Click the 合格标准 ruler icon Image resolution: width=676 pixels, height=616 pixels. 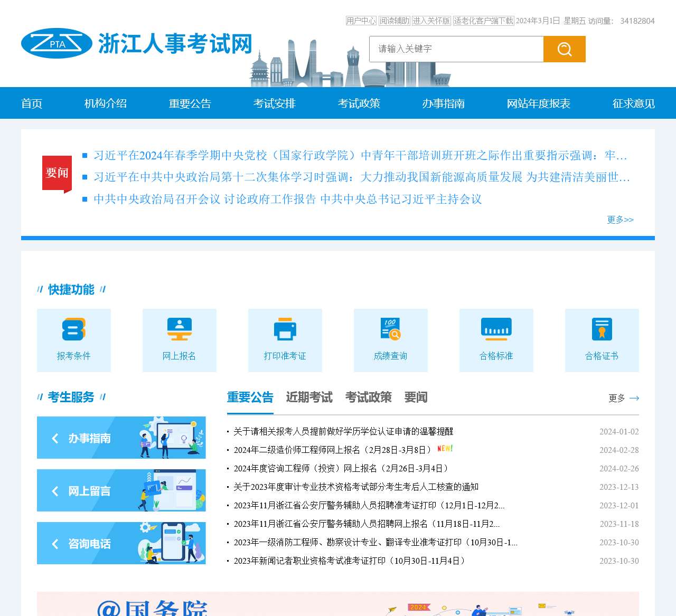pos(496,330)
